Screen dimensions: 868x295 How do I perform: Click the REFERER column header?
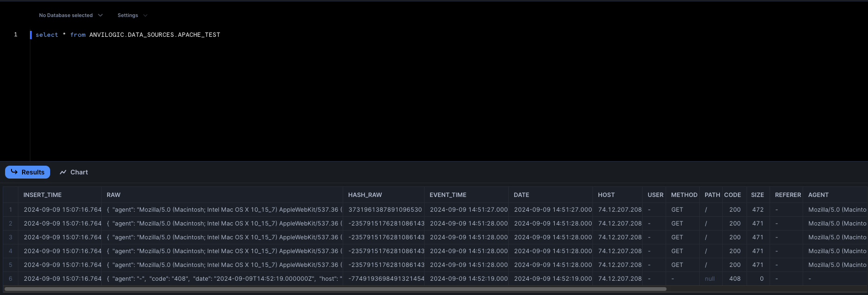[788, 195]
